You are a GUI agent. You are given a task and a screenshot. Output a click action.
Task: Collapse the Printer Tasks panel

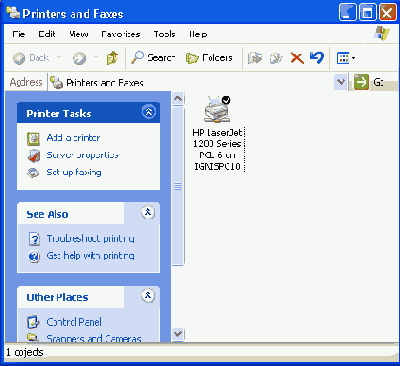(149, 112)
